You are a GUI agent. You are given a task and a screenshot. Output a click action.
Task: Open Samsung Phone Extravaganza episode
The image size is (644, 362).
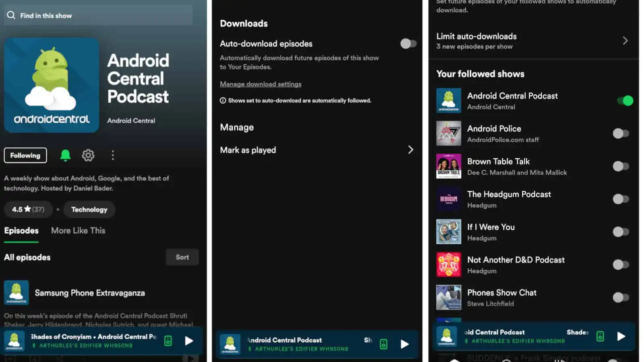(x=90, y=293)
